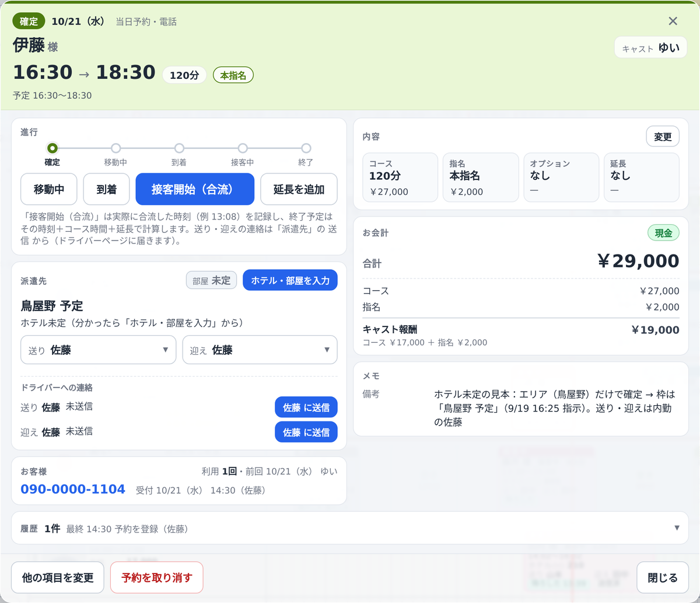700x603 pixels.
Task: Click the 伊藤 customer name in header
Action: [x=29, y=46]
